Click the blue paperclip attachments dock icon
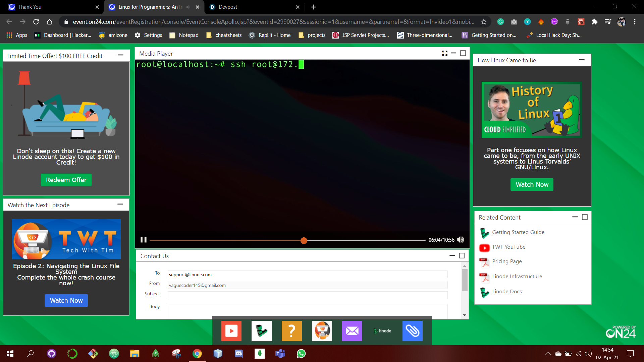This screenshot has height=362, width=644. click(412, 331)
